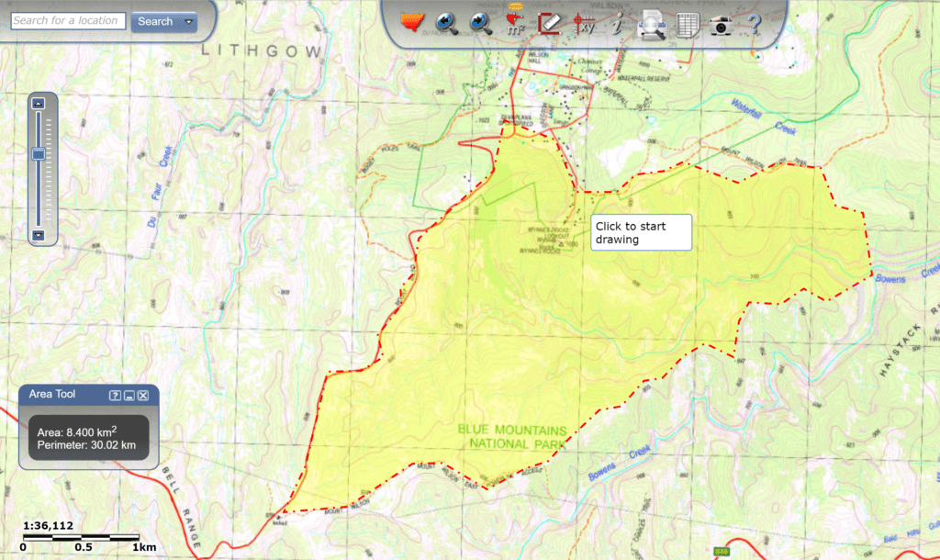Activate the area measurement (m²) tool
The height and width of the screenshot is (560, 940).
coord(514,23)
